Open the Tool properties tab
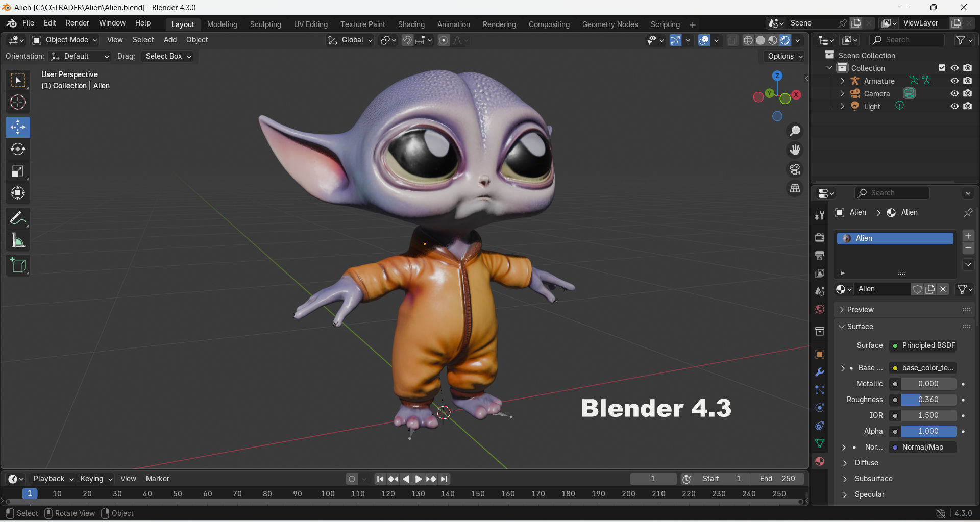The width and height of the screenshot is (980, 522). 820,215
